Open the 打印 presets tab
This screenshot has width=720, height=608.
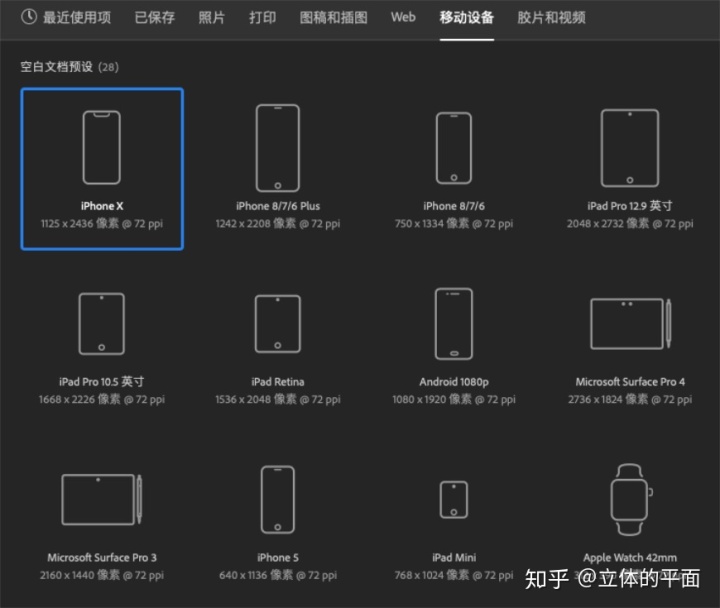(263, 17)
